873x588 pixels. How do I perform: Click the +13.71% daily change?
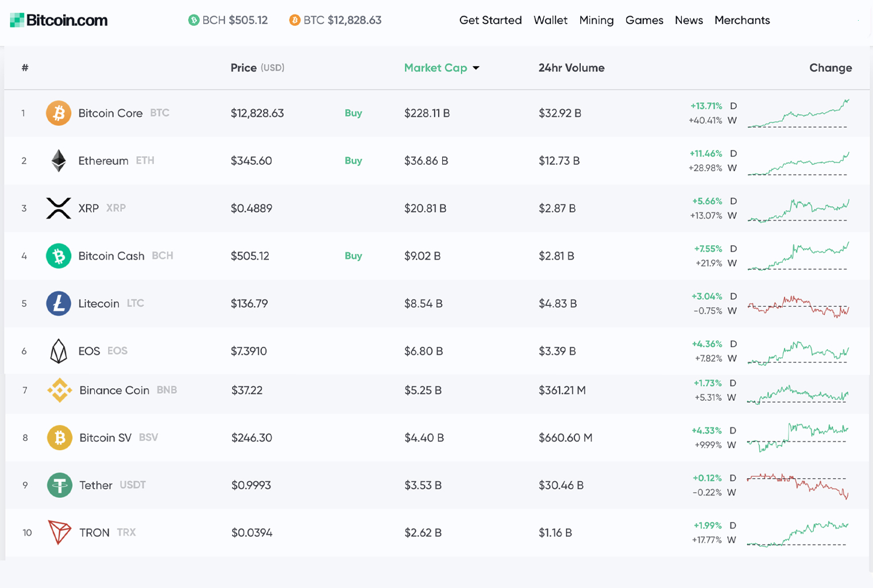(706, 106)
